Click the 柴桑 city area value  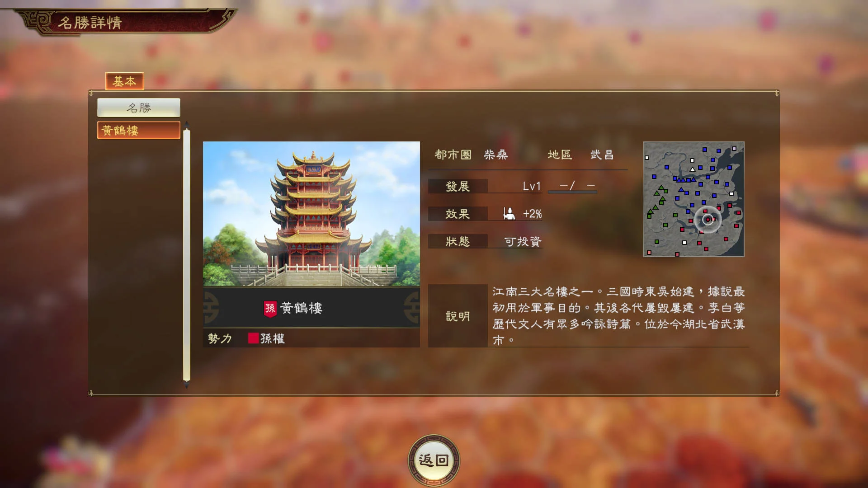coord(496,155)
